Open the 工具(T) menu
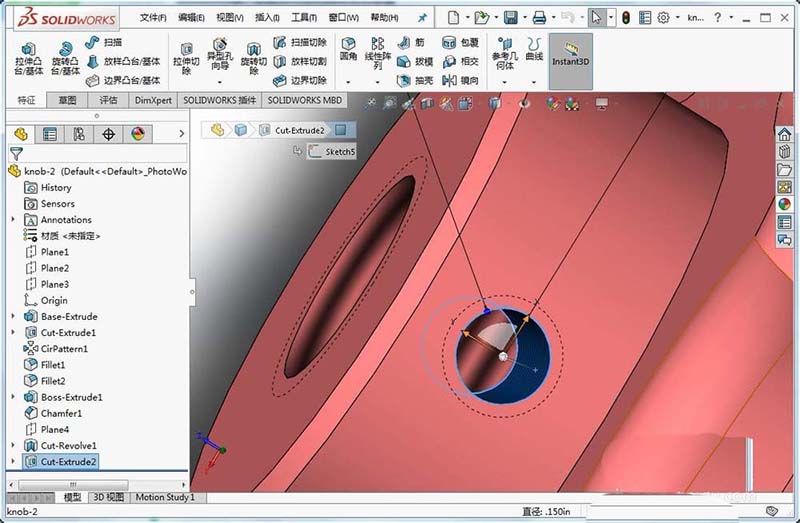This screenshot has width=800, height=523. pos(305,18)
